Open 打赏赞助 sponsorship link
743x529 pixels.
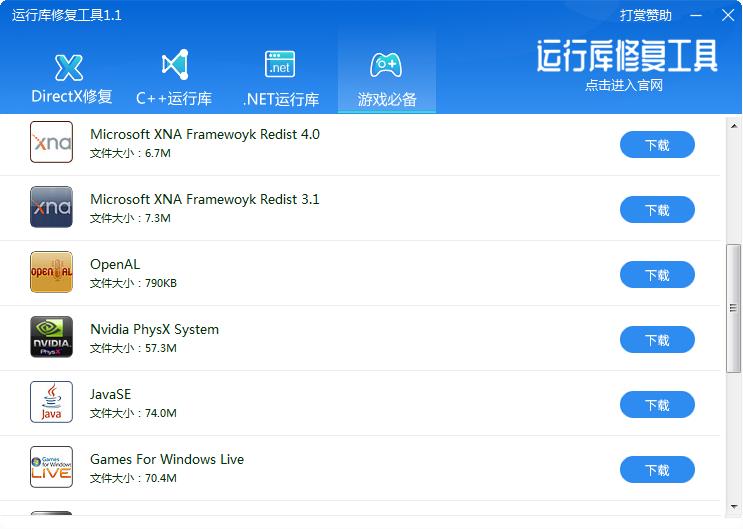pos(646,15)
